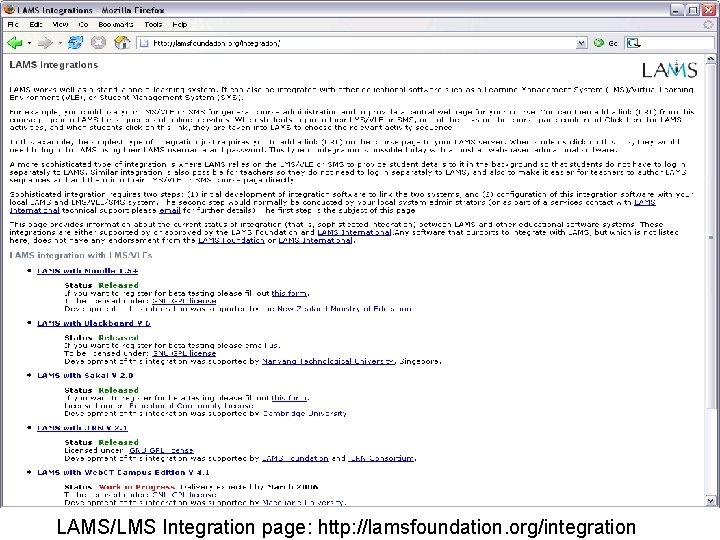Image resolution: width=720 pixels, height=540 pixels.
Task: Open the Go menu
Action: [x=83, y=24]
